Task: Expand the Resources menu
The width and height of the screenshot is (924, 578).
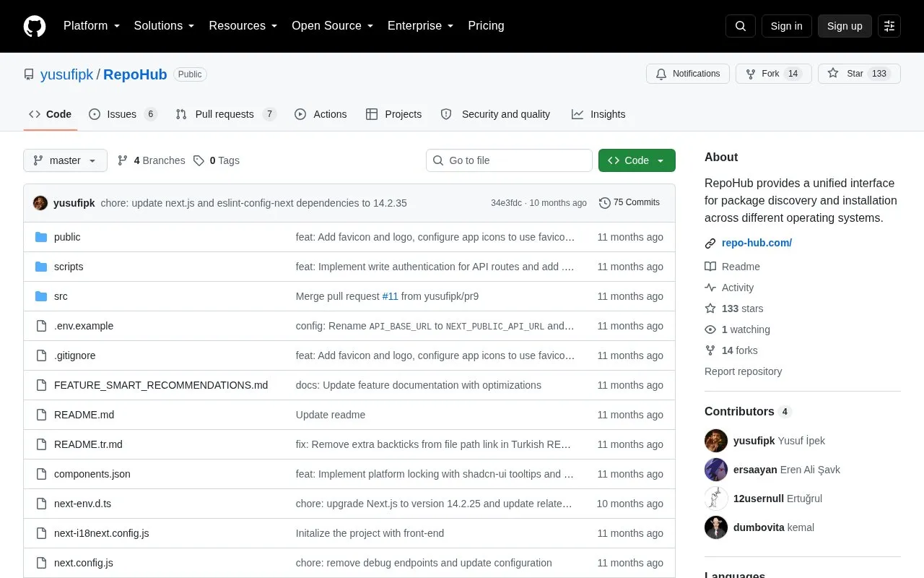Action: 243,26
